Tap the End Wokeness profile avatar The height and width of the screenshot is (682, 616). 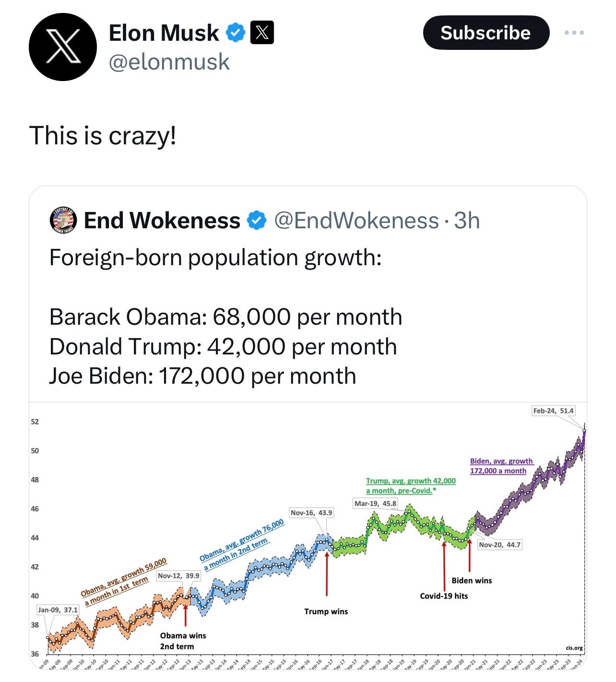63,220
